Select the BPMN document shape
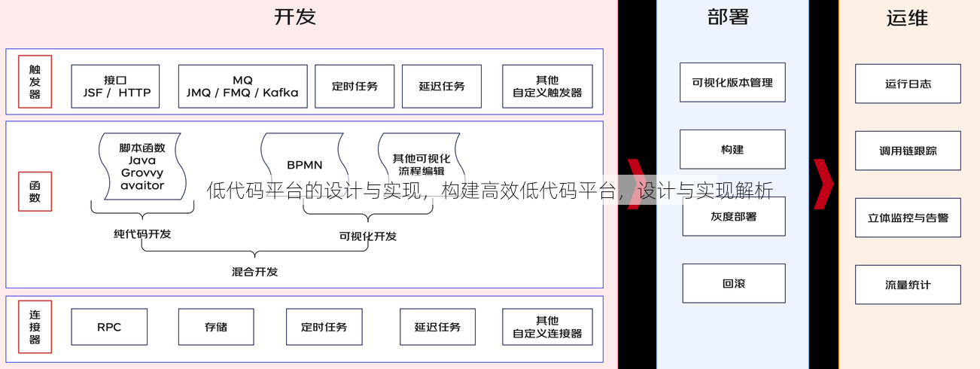The height and width of the screenshot is (369, 980). click(x=304, y=164)
